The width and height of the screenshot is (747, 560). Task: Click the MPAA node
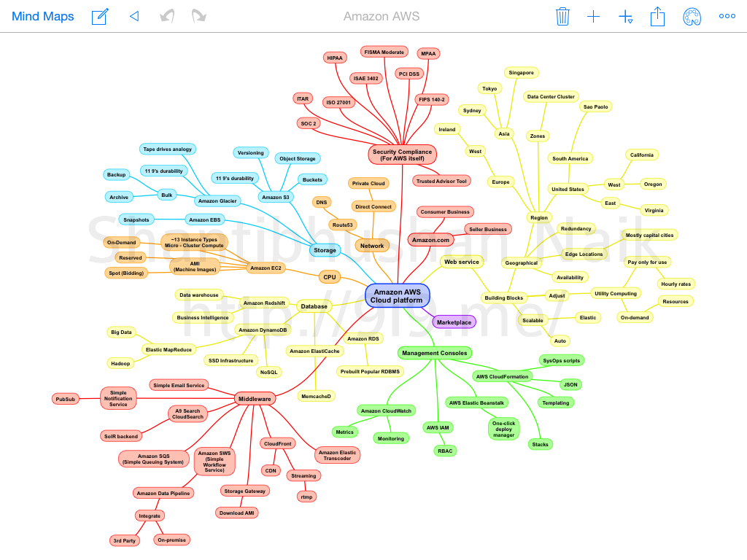click(428, 54)
